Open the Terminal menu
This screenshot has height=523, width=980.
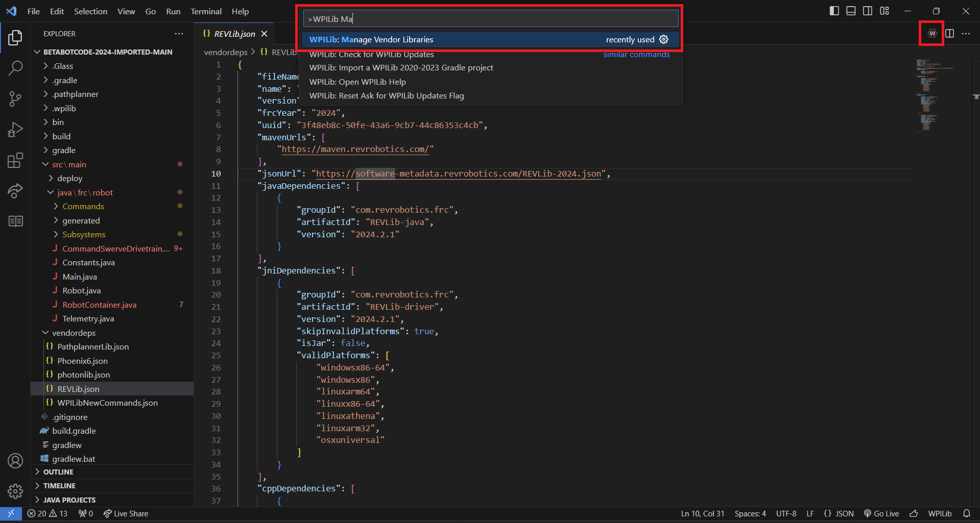coord(206,11)
